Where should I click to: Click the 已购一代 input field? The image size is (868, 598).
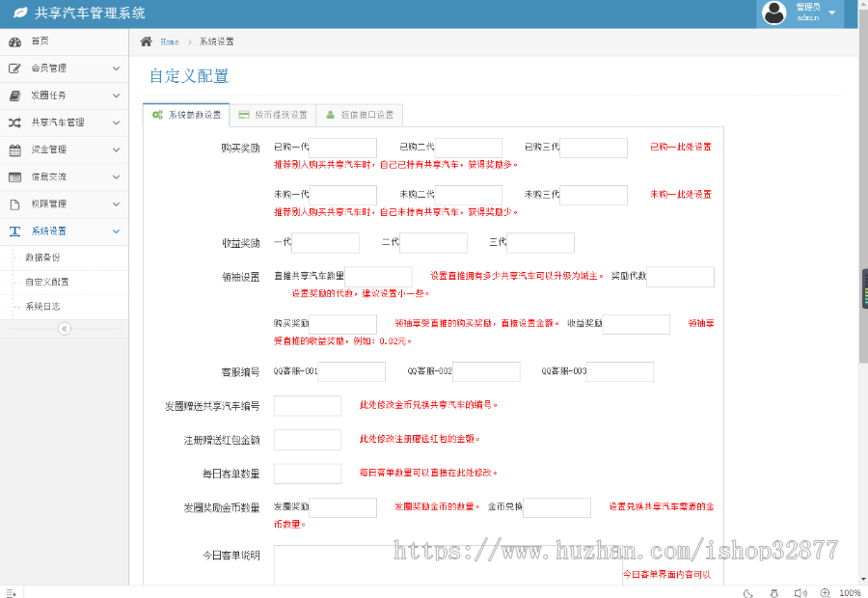point(341,148)
